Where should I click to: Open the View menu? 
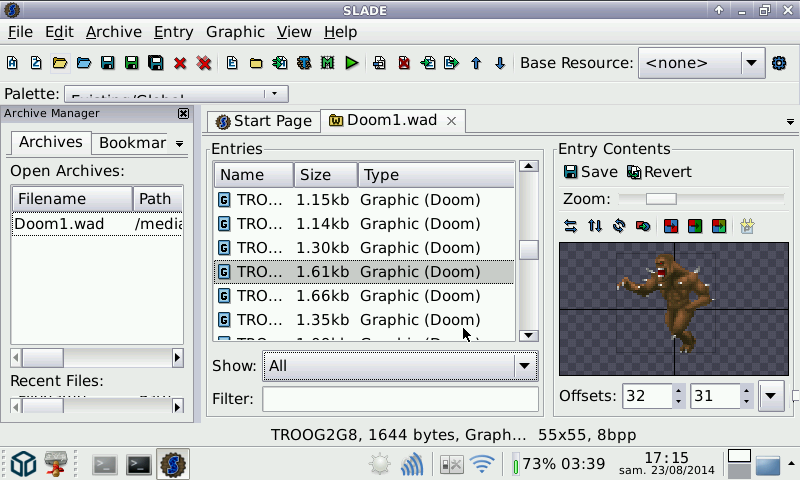(294, 32)
